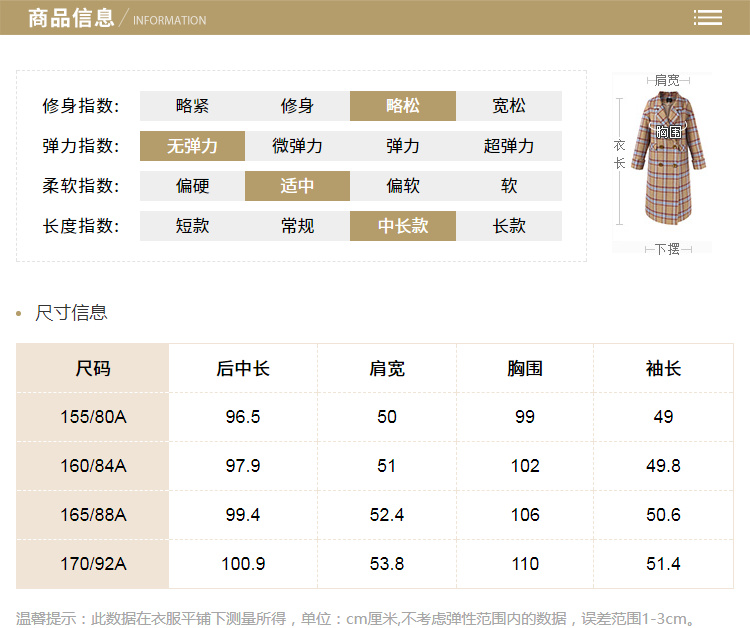Click the 102 bust value
Viewport: 750px width, 628px height.
tap(525, 466)
